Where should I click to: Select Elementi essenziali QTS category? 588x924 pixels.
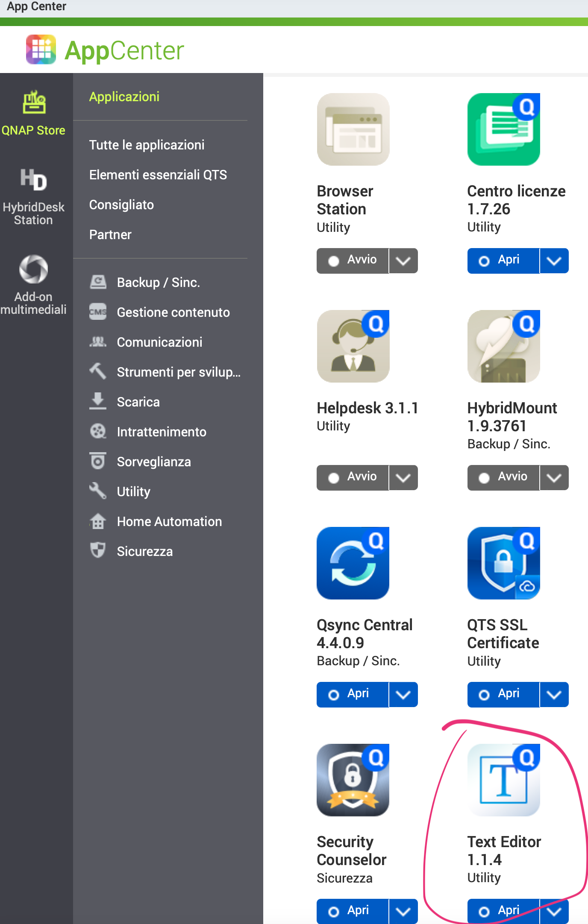point(158,175)
